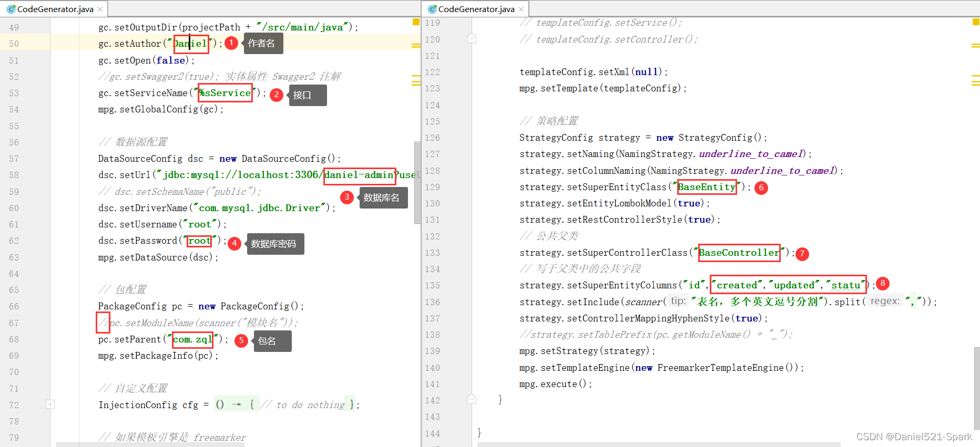
Task: Click line number 66 in the gutter
Action: [x=14, y=306]
